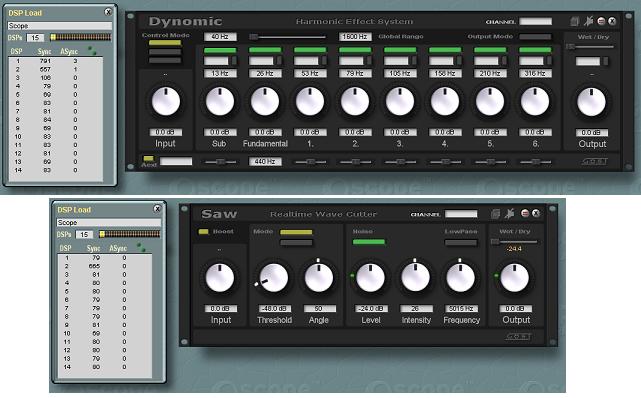The width and height of the screenshot is (641, 398).
Task: Toggle the green enable light of Sub band
Action: coord(220,50)
